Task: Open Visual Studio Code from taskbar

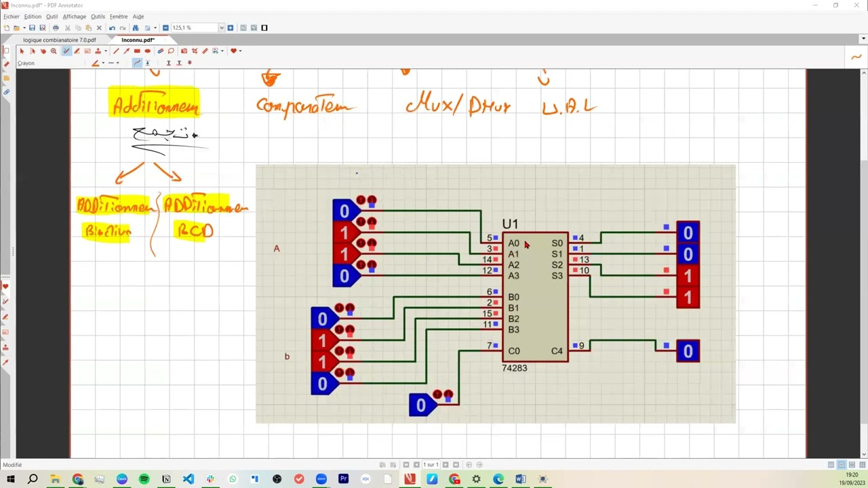Action: pyautogui.click(x=189, y=479)
